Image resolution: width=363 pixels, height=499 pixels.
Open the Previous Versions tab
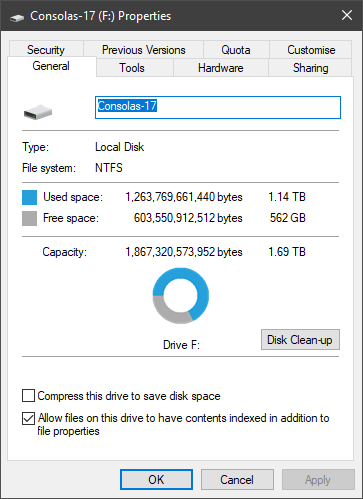(144, 50)
